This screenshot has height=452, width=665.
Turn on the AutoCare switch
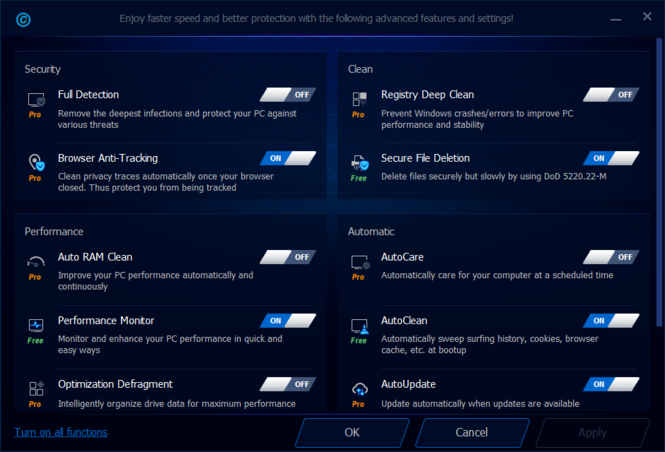click(x=611, y=257)
